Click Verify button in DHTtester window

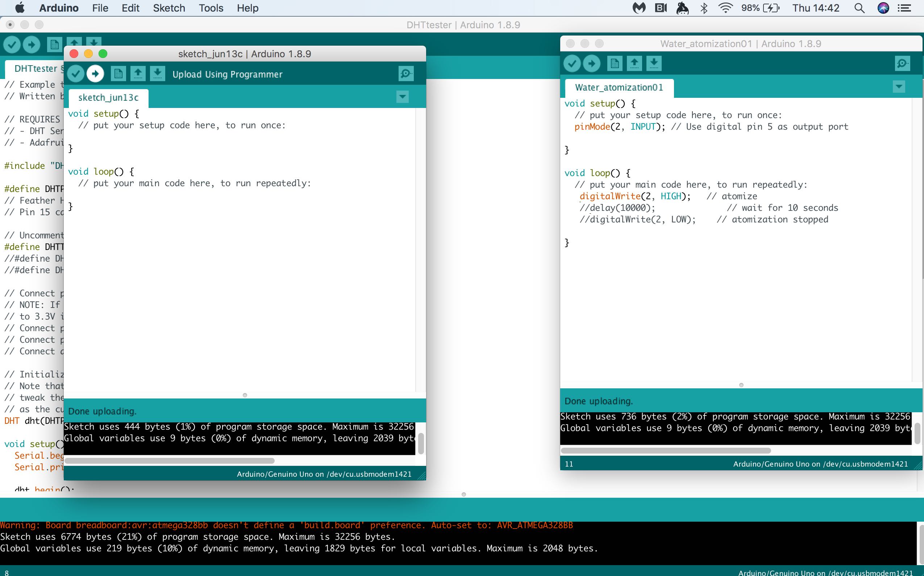(12, 45)
